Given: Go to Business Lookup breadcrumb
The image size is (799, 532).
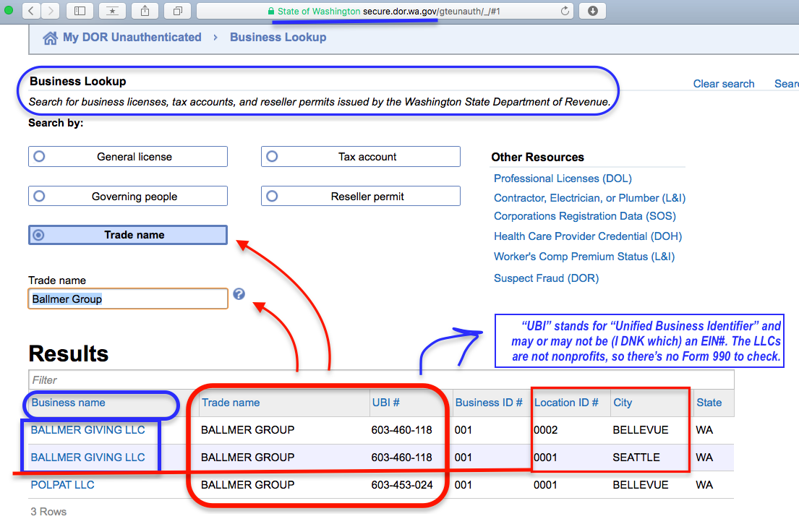Looking at the screenshot, I should click(x=278, y=38).
